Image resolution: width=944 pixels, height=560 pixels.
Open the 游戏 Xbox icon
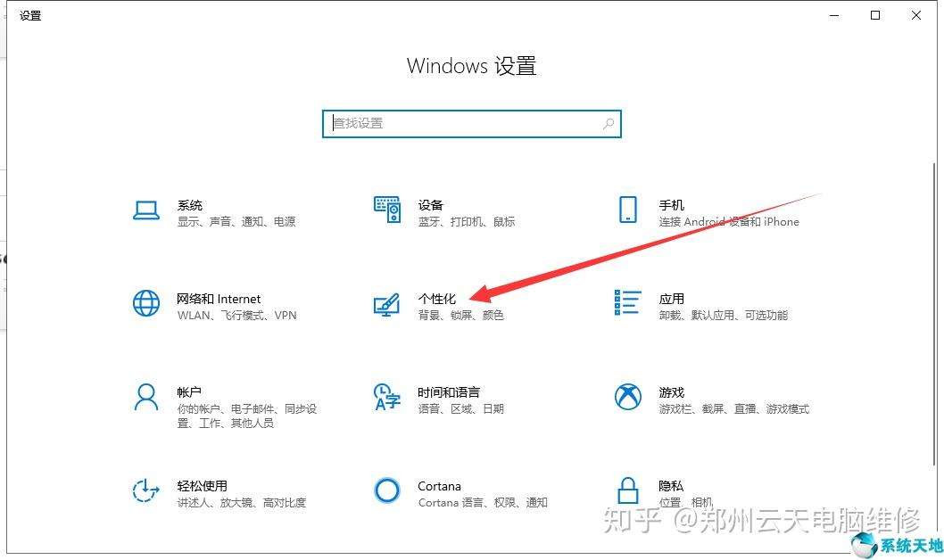[628, 397]
